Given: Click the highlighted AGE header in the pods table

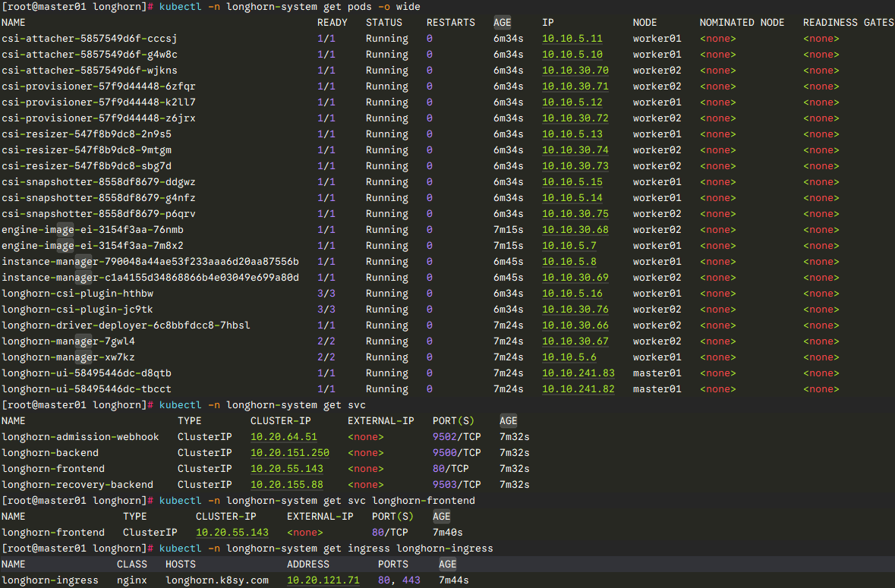Looking at the screenshot, I should pyautogui.click(x=502, y=23).
